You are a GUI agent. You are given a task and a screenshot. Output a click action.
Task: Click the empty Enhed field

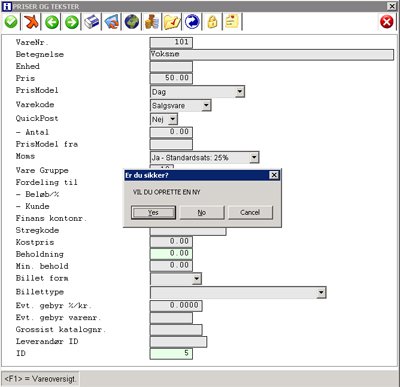point(171,66)
